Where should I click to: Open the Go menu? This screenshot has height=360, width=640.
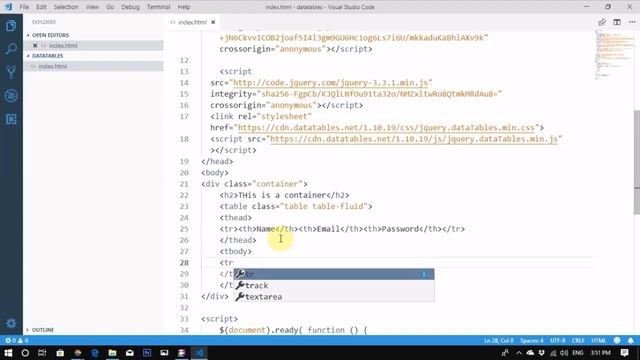pos(110,7)
